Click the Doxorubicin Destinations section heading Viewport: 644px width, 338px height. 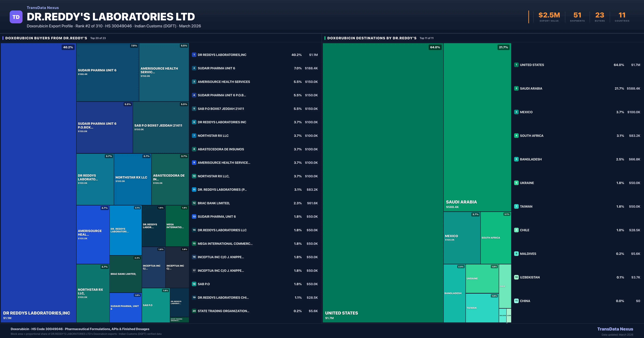[x=372, y=38]
